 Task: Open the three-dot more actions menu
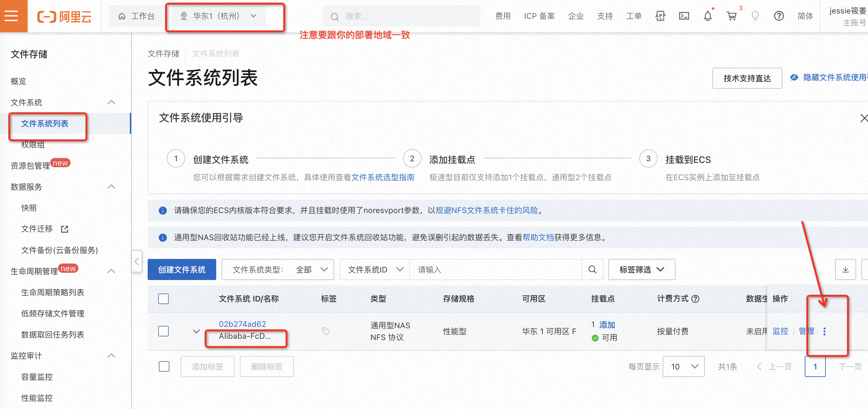[x=824, y=331]
